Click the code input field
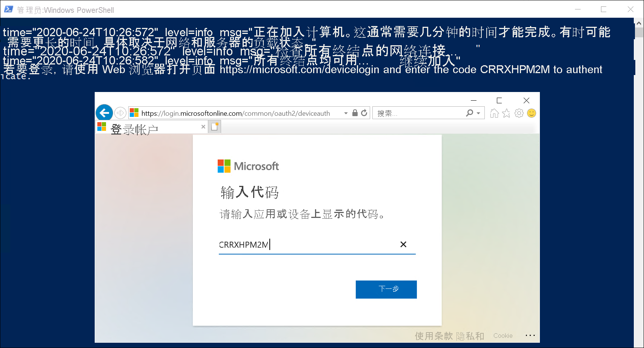 point(317,245)
